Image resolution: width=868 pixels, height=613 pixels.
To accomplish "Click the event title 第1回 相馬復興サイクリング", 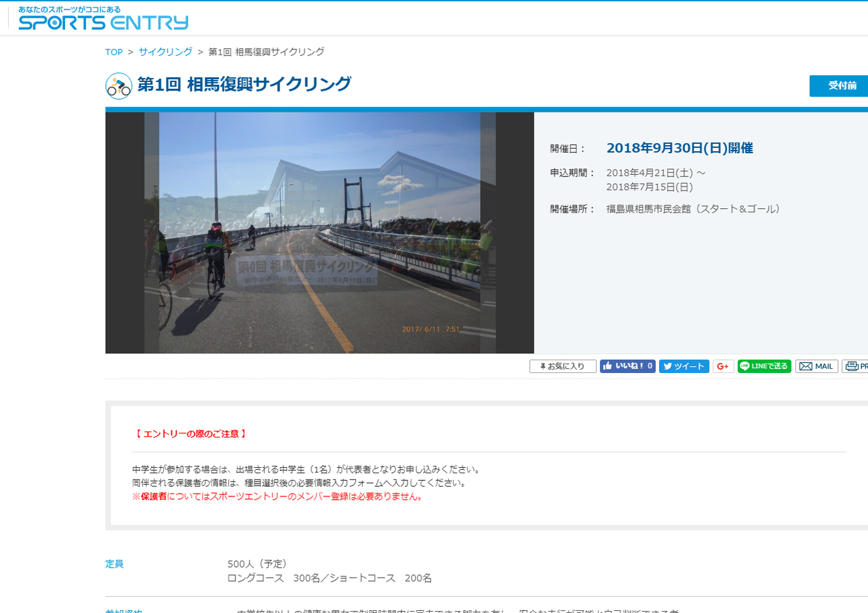I will (244, 85).
